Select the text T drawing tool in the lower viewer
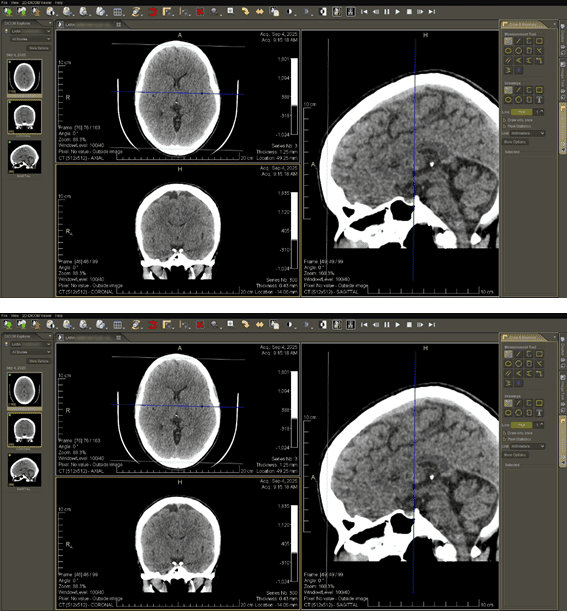This screenshot has width=567, height=611. tap(539, 413)
